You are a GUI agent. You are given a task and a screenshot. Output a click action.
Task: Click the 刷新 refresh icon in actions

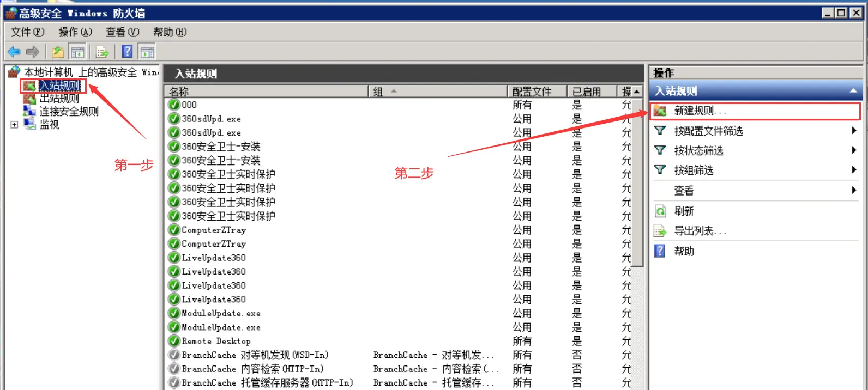[660, 211]
